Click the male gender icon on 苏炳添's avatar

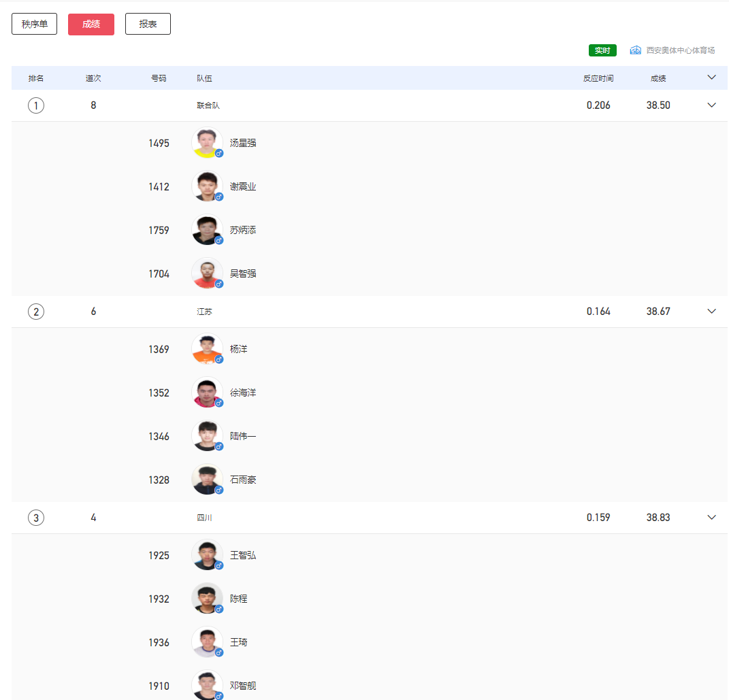point(219,241)
